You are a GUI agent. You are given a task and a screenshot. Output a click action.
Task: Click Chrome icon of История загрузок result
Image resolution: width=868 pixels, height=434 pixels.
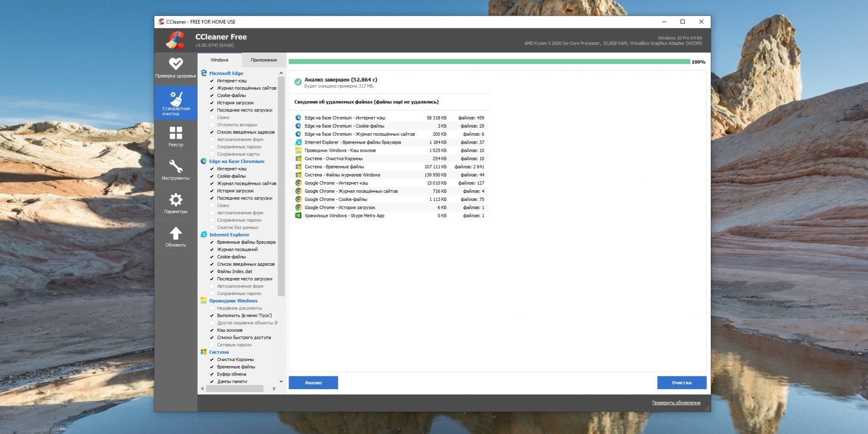point(298,207)
